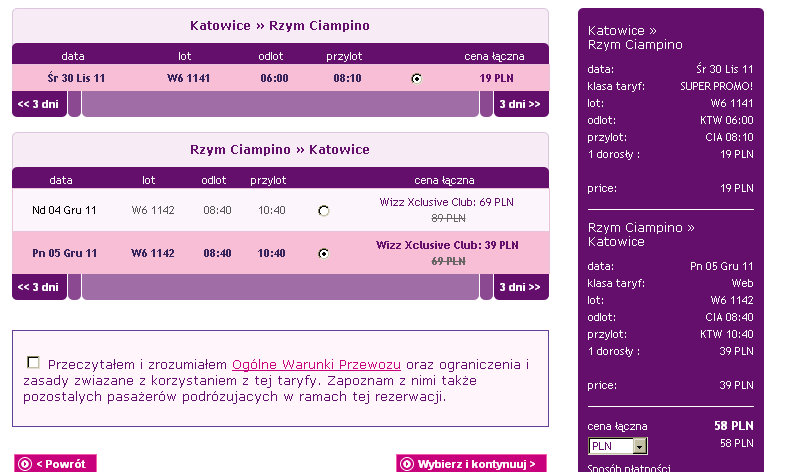This screenshot has height=472, width=788.
Task: Click the Rzym Ciampino » Katowice table heading
Action: pos(280,150)
